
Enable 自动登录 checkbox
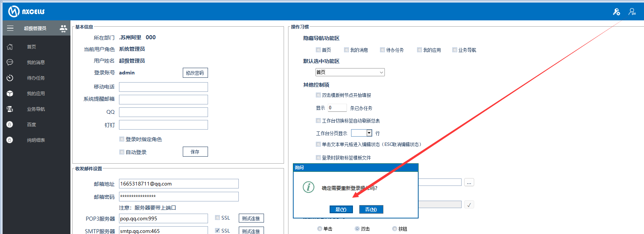[x=122, y=152]
